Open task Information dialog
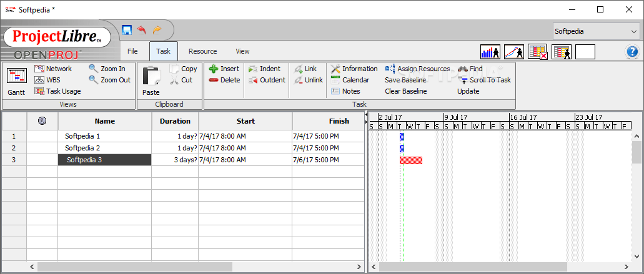The height and width of the screenshot is (274, 644). tap(354, 69)
